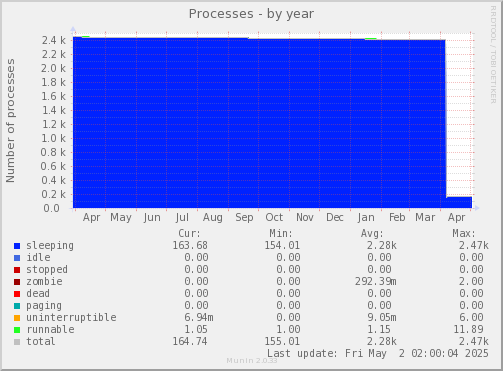Click the 'Number of processes' axis label
The height and width of the screenshot is (371, 503).
tap(10, 121)
